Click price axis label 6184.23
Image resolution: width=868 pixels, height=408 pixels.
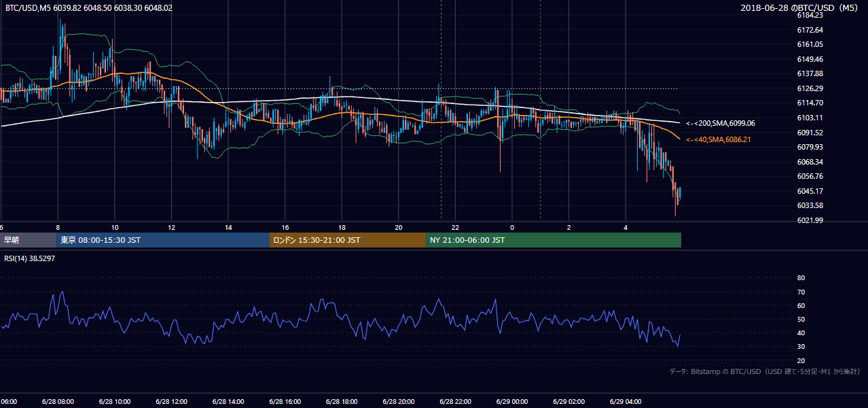tap(810, 15)
